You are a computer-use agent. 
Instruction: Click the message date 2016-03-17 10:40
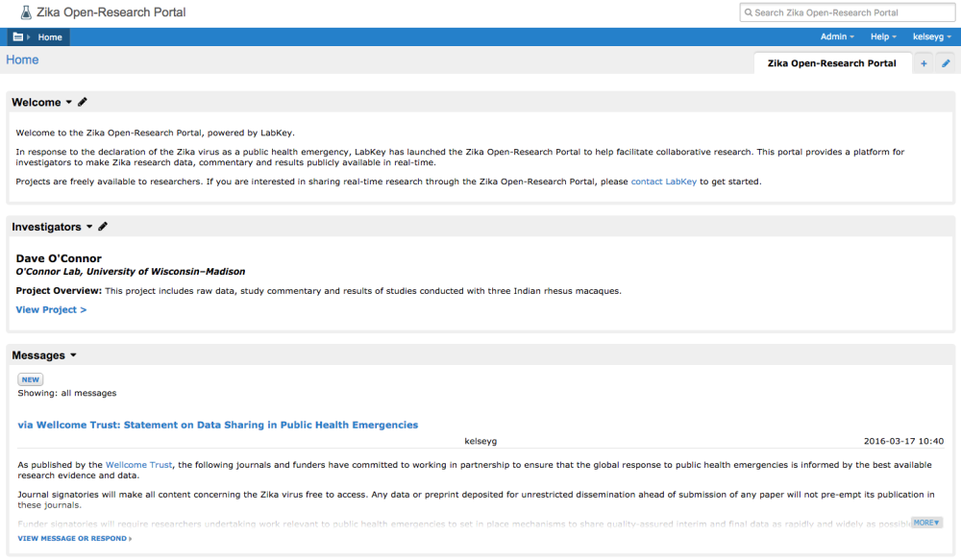click(903, 441)
